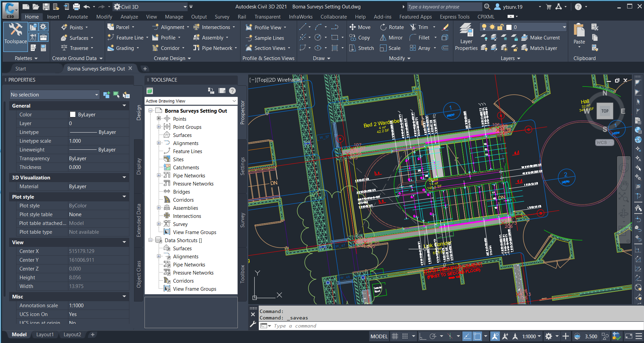644x343 pixels.
Task: Select the Stretch tool
Action: tap(362, 48)
